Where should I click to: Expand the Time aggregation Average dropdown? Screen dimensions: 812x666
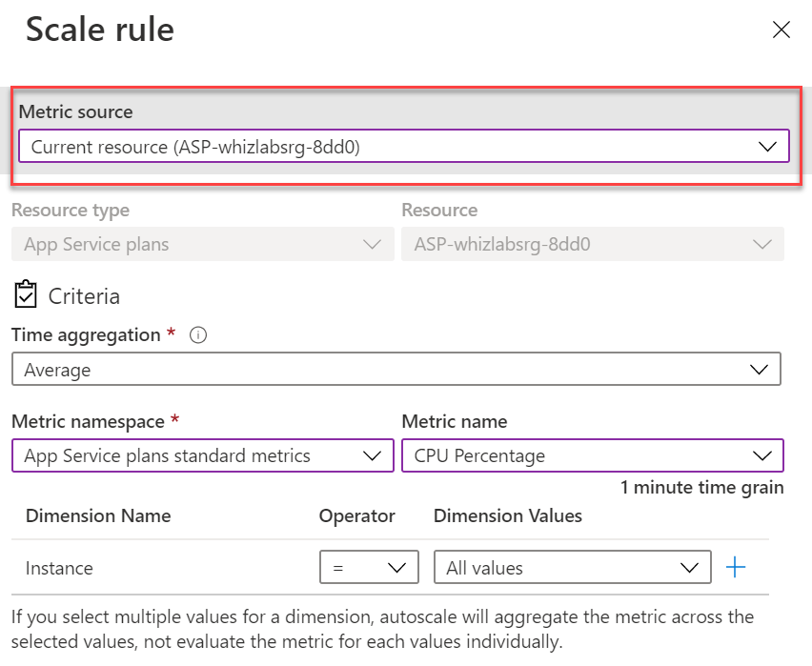396,370
